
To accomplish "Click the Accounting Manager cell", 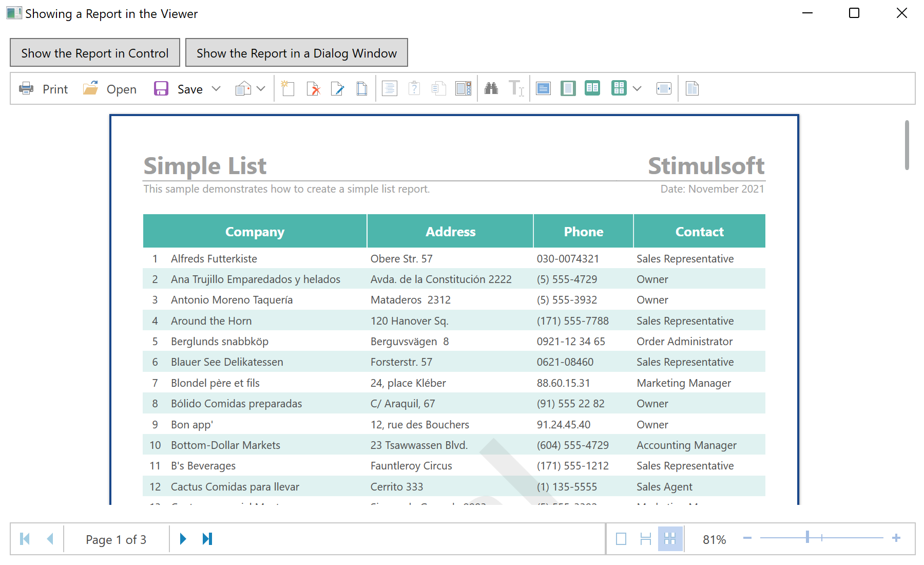I will coord(687,445).
